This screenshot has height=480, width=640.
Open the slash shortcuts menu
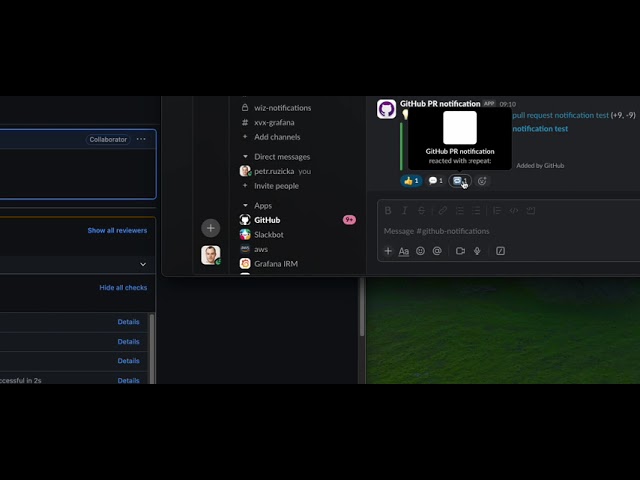pyautogui.click(x=500, y=251)
